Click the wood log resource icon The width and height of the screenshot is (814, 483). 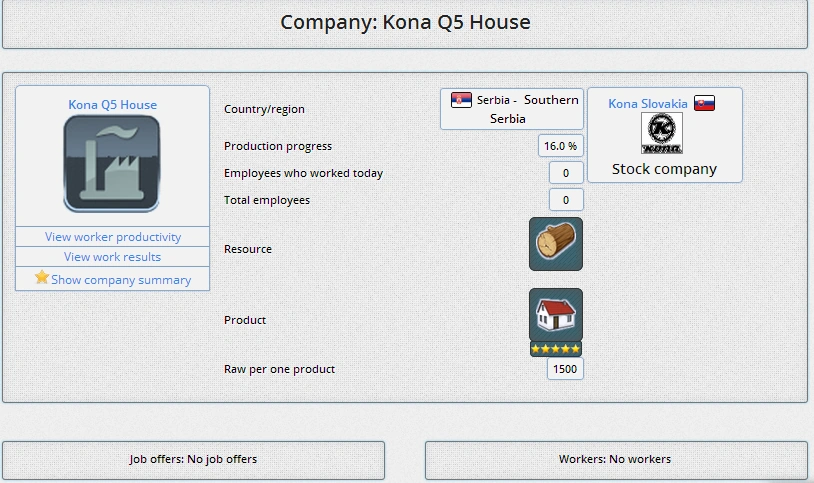point(555,244)
